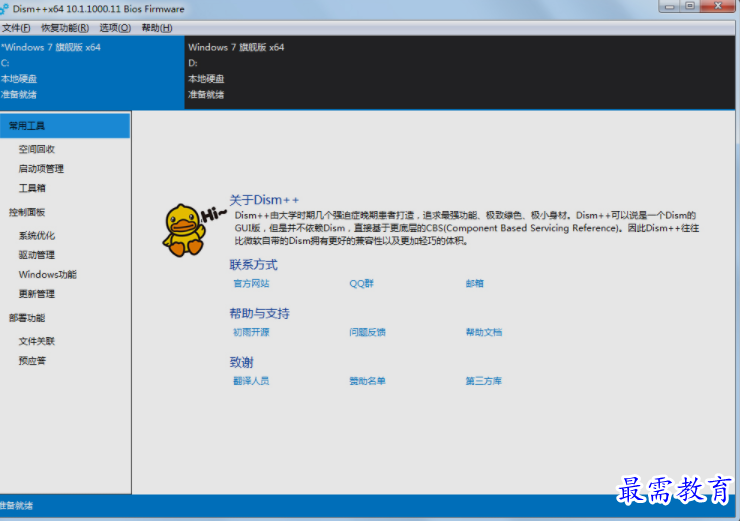Select the 控制面板 sidebar header
Image resolution: width=740 pixels, height=521 pixels.
pos(27,212)
